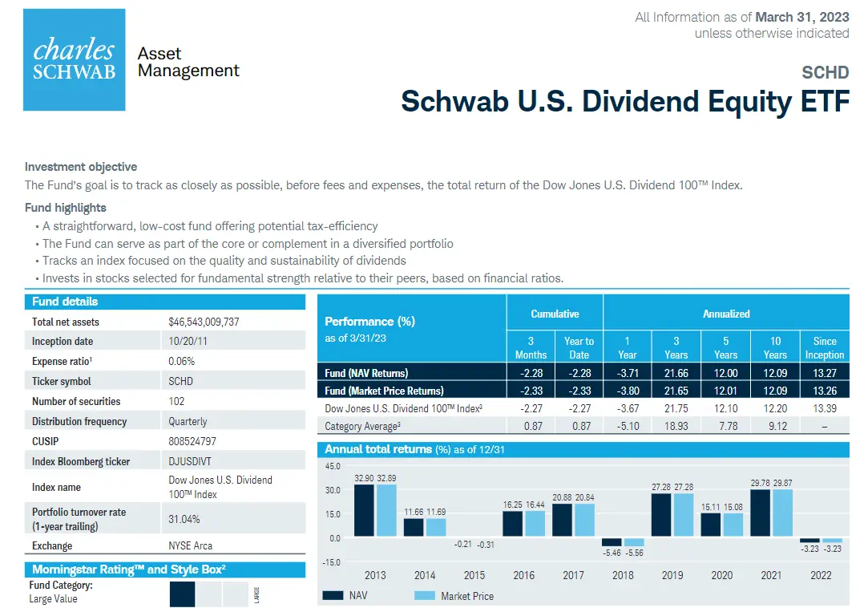Select the filled Morningstar style box square

click(x=182, y=594)
